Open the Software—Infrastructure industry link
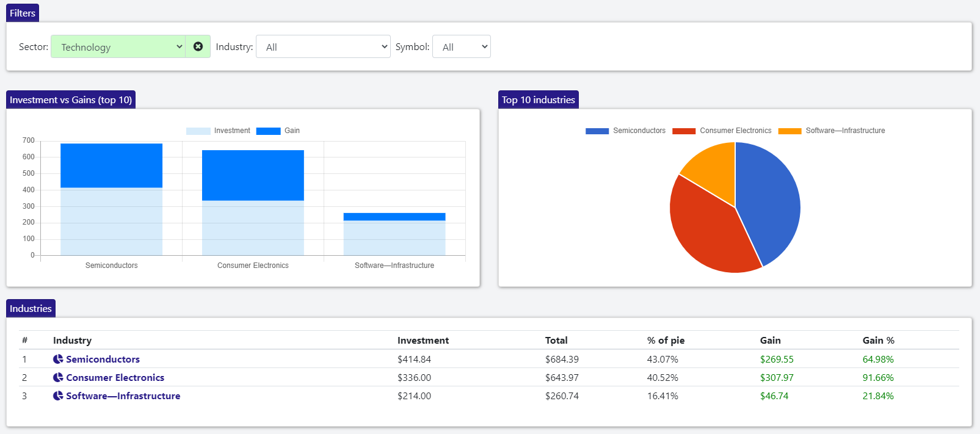980x434 pixels. [x=123, y=396]
